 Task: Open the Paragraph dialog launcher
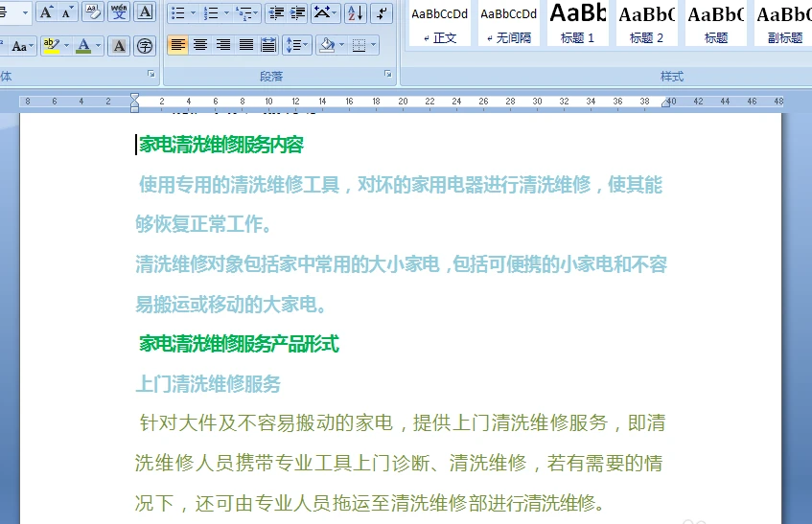(x=388, y=75)
